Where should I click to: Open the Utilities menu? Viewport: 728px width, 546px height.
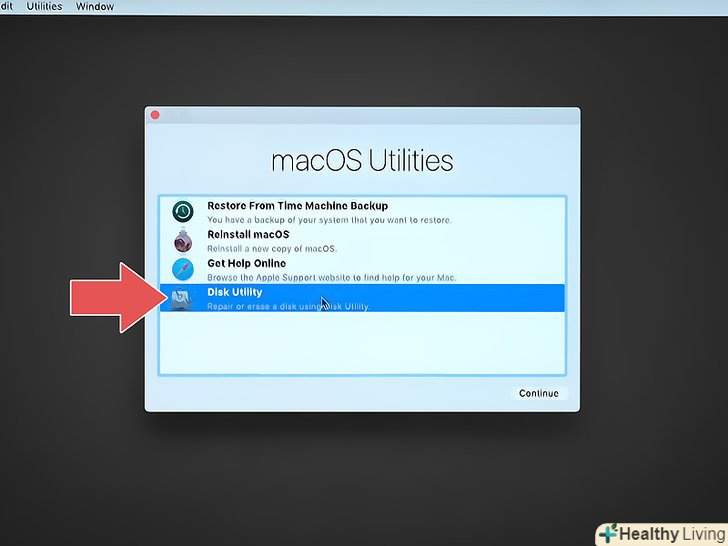(44, 6)
